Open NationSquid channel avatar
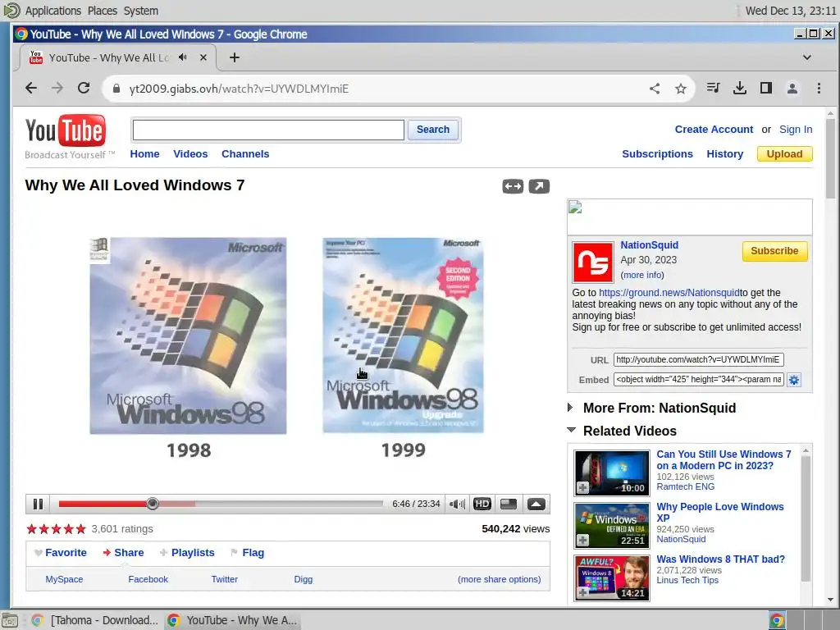This screenshot has width=840, height=630. pos(592,262)
